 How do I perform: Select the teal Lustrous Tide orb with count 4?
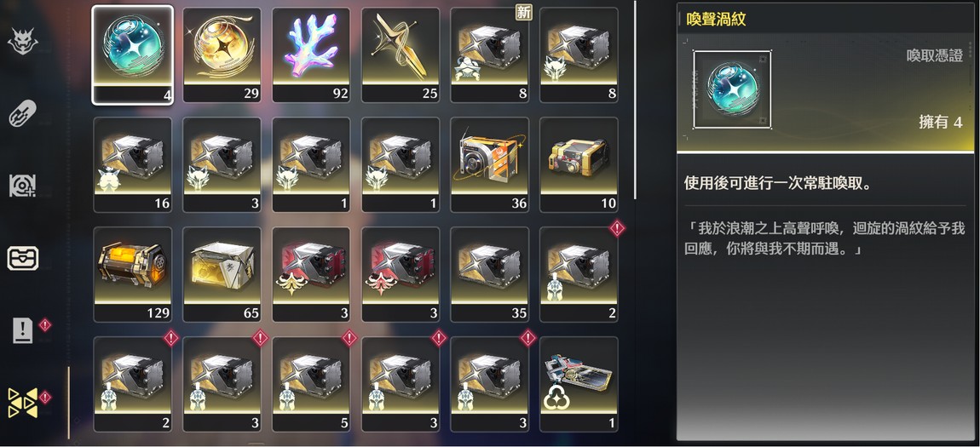point(132,55)
